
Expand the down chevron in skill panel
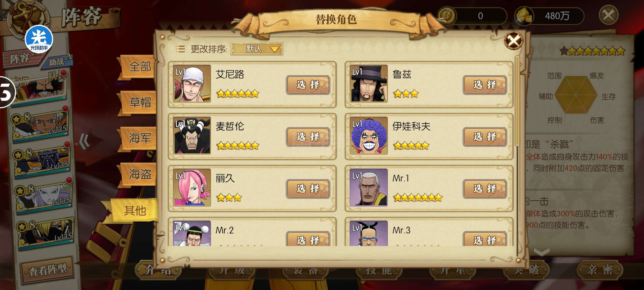point(541,252)
